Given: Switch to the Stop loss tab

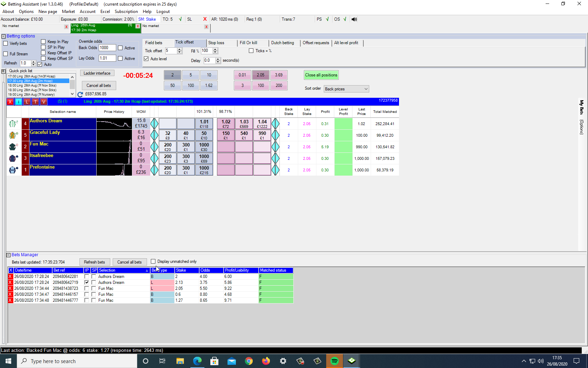Looking at the screenshot, I should (216, 43).
